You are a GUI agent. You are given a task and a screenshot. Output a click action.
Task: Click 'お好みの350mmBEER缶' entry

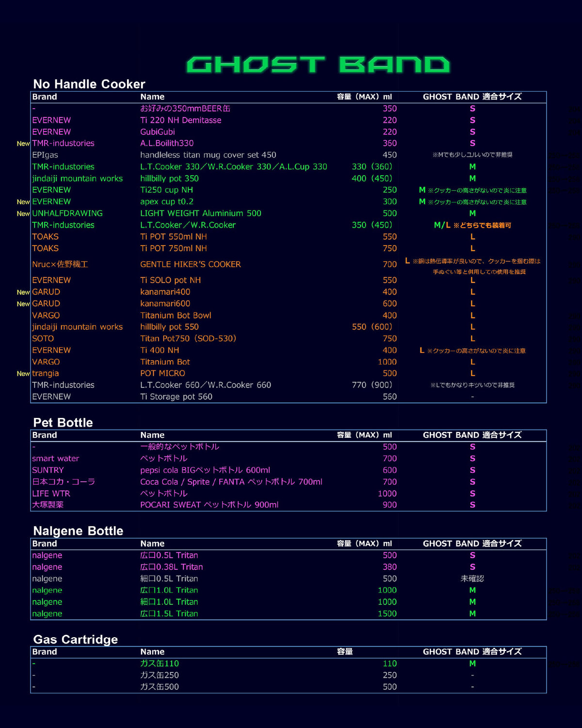pyautogui.click(x=185, y=109)
